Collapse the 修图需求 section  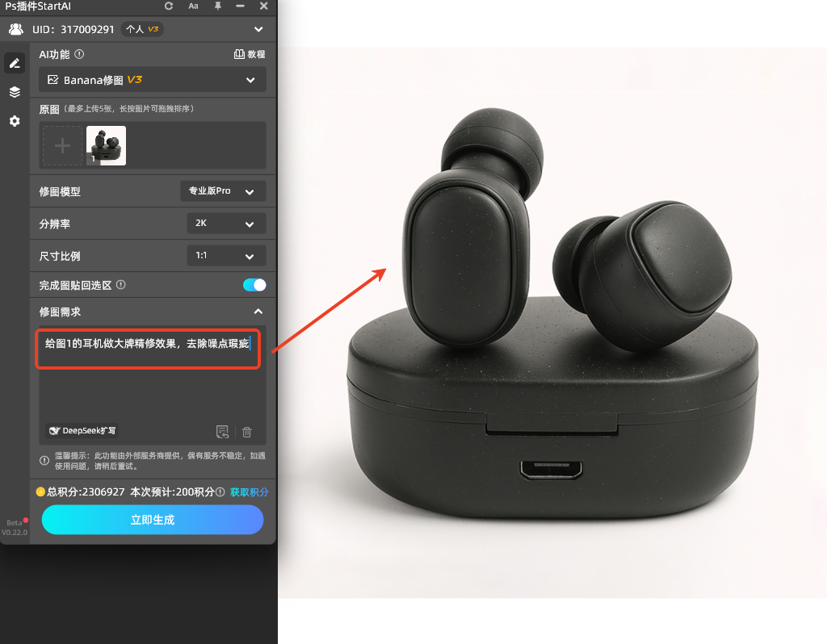tap(258, 312)
